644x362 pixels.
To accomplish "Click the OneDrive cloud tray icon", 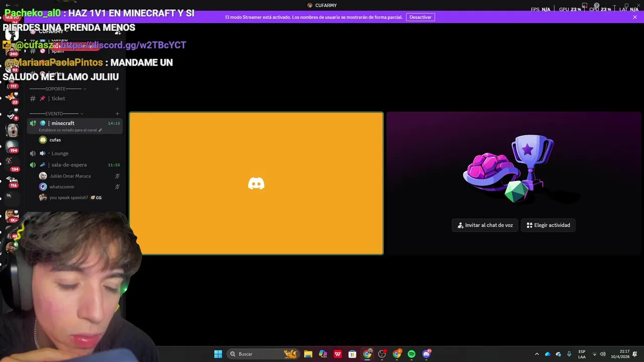I will click(548, 354).
